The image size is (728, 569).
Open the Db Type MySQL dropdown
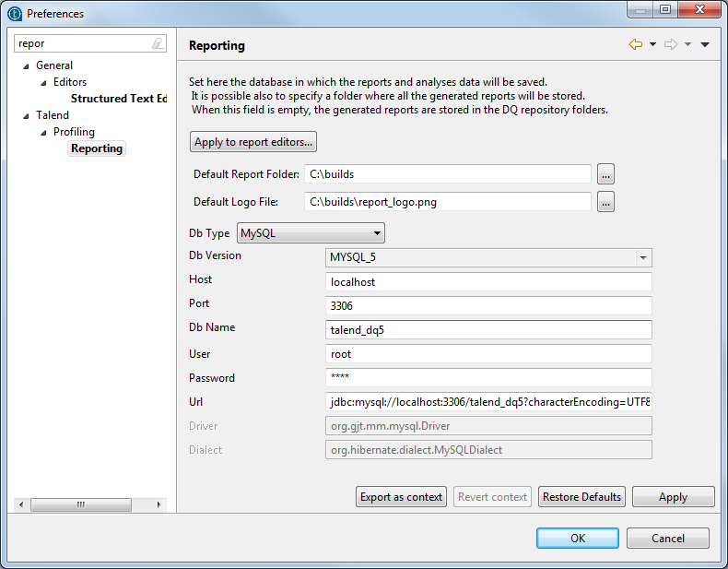(x=311, y=233)
